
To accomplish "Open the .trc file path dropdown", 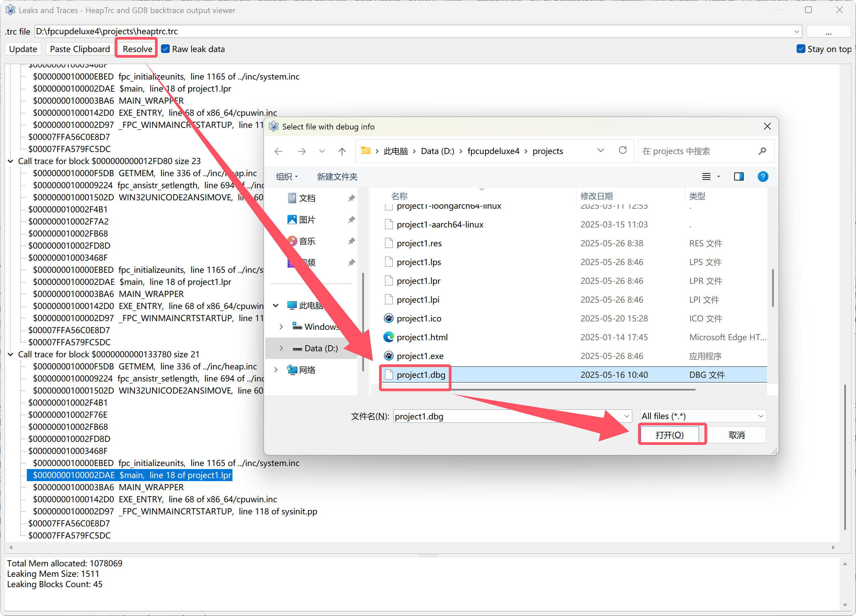I will pyautogui.click(x=796, y=31).
